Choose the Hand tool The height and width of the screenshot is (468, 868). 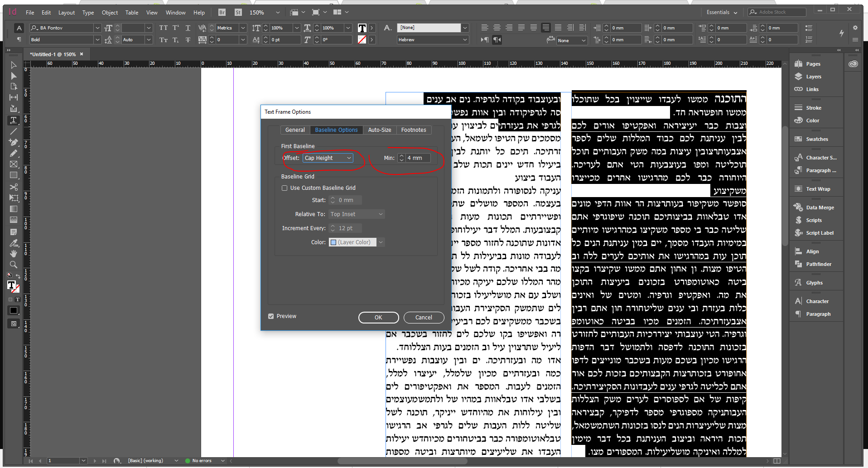tap(14, 254)
